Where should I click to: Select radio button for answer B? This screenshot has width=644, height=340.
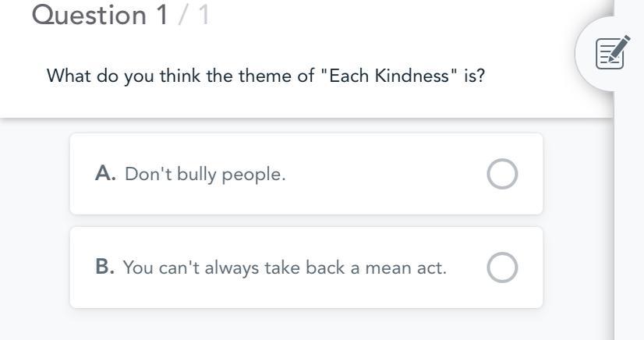pyautogui.click(x=502, y=267)
